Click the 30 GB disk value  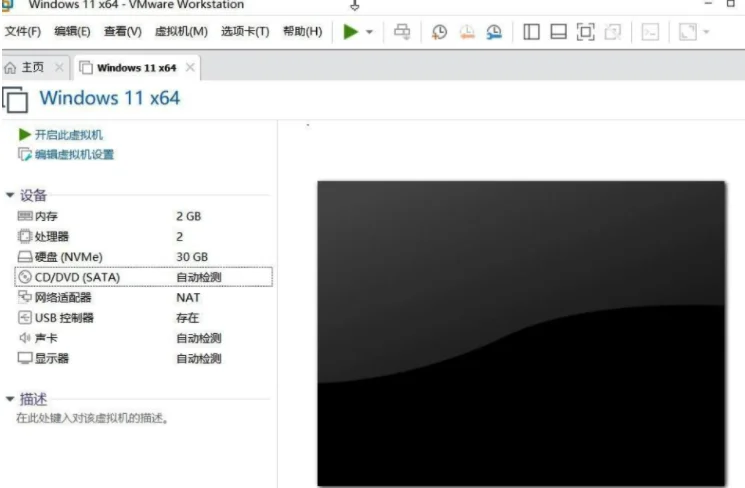(192, 257)
